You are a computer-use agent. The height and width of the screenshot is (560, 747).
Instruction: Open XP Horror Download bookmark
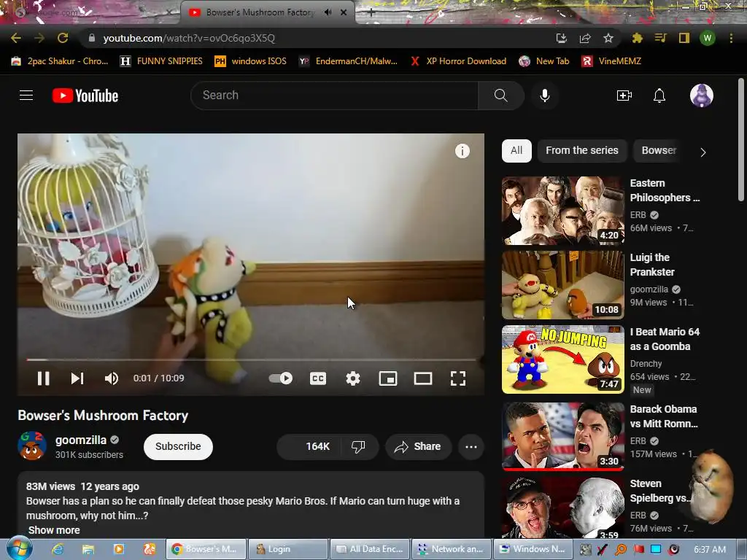[x=458, y=61]
